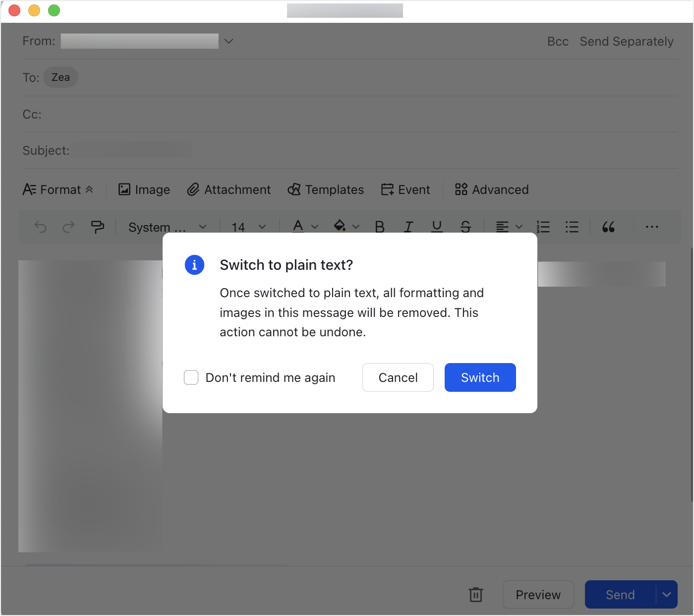694x616 pixels.
Task: Open the font family dropdown
Action: coord(167,227)
